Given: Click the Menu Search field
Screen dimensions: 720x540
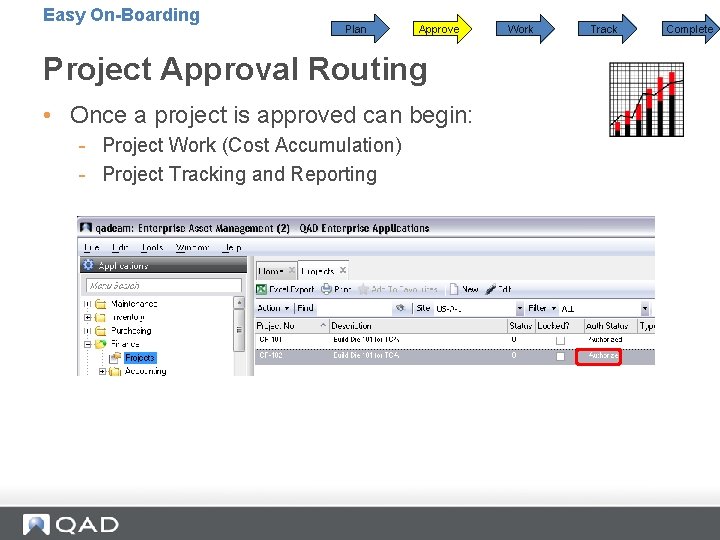Looking at the screenshot, I should point(164,286).
